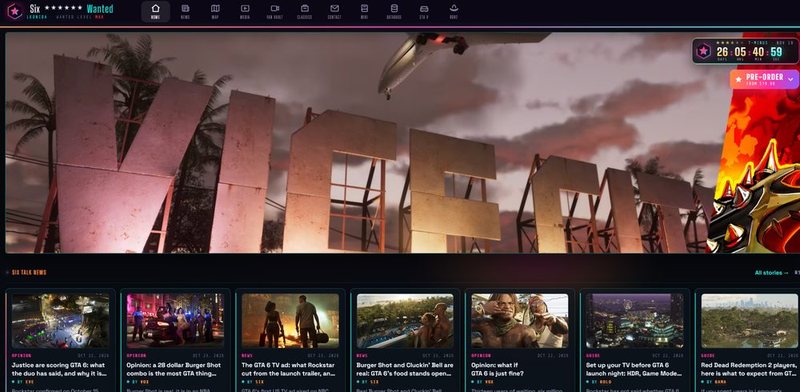Click the Six Wanted star logo
Screen dimensions: 800x392
coord(15,11)
